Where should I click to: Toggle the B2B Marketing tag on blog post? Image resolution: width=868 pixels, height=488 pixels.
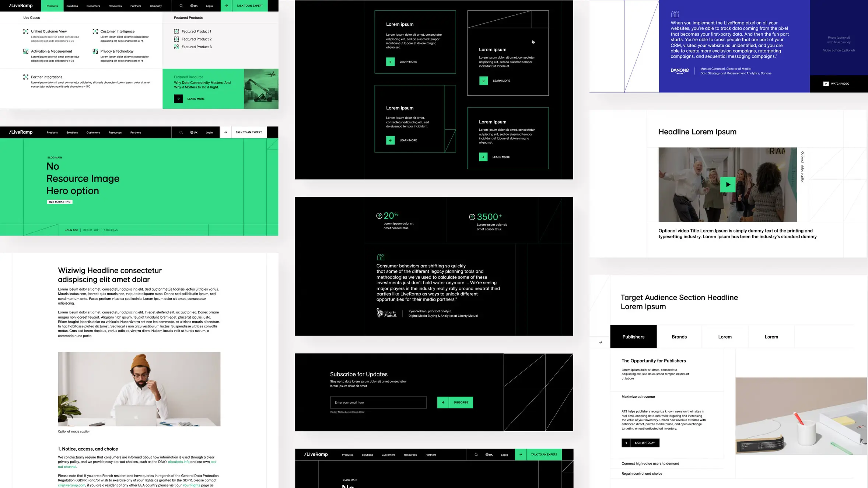60,201
